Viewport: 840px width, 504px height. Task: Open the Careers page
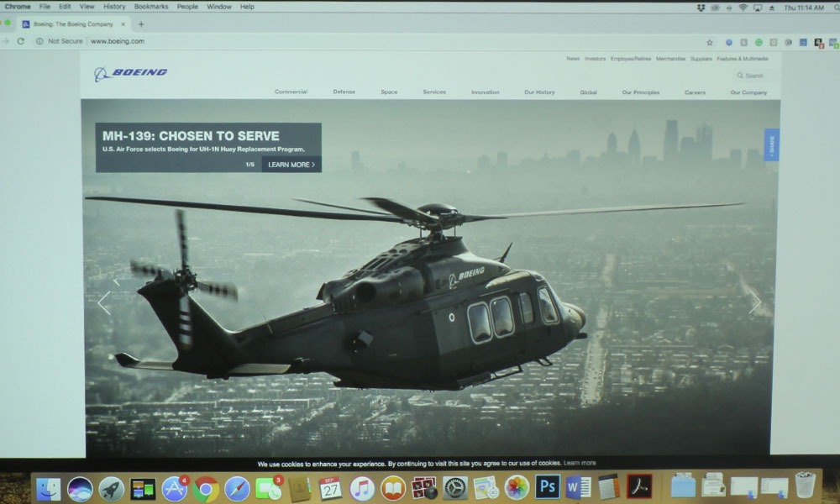695,92
